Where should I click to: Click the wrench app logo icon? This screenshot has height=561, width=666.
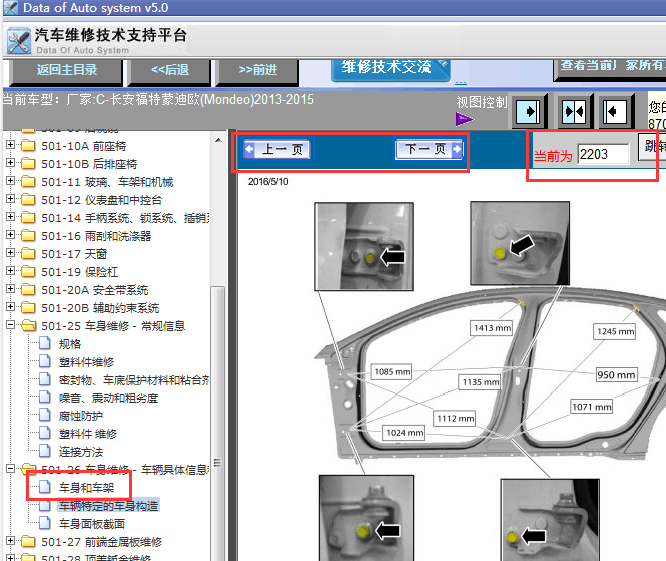coord(19,41)
